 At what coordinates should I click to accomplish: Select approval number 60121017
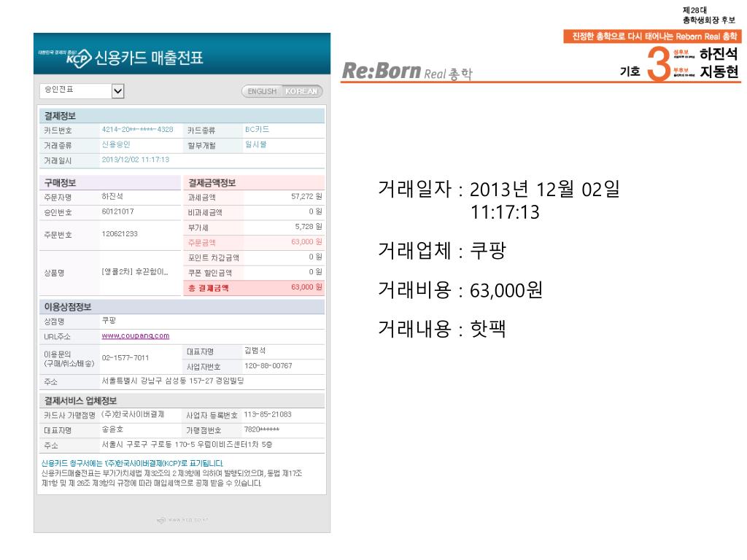117,211
